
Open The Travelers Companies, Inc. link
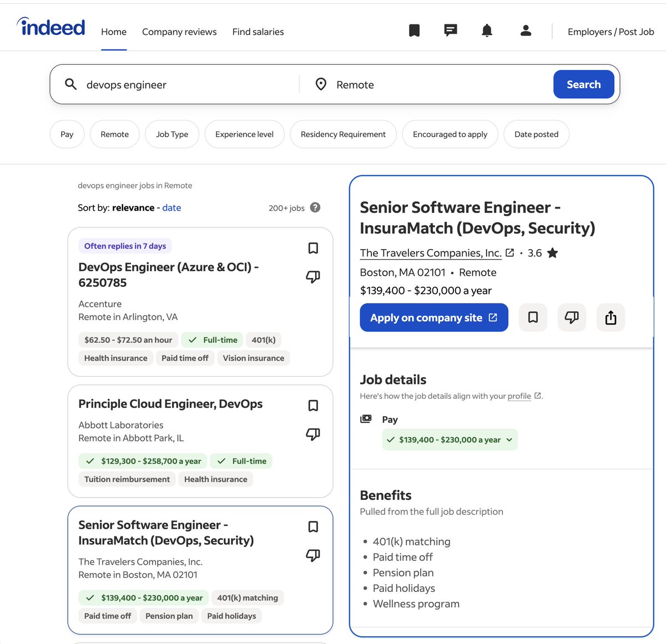[431, 253]
